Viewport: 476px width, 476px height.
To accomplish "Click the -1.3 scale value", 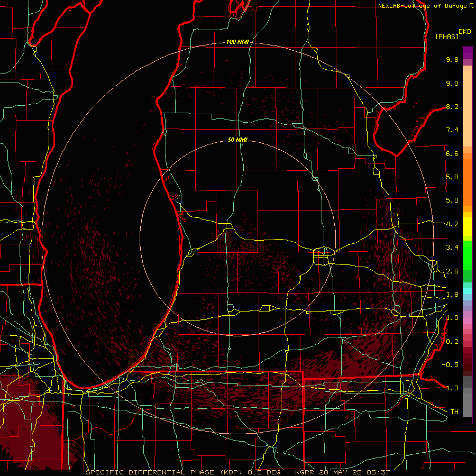I will 450,388.
